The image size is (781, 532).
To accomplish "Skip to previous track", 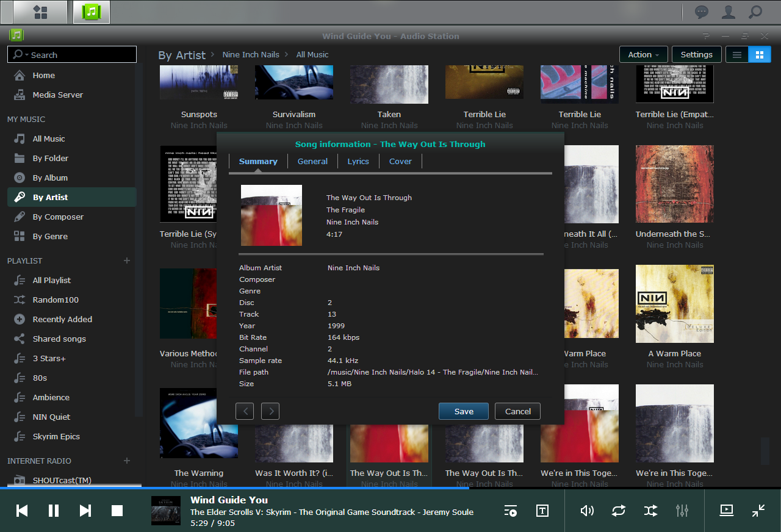I will pos(22,511).
